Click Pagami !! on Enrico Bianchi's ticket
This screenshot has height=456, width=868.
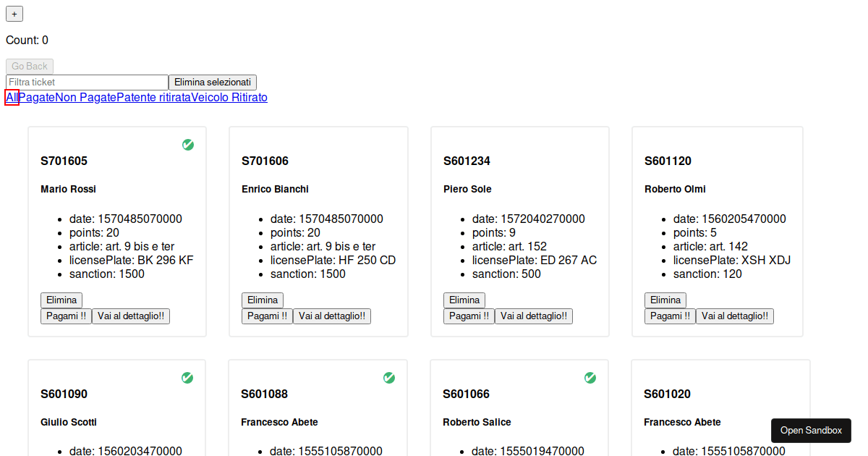pyautogui.click(x=267, y=316)
